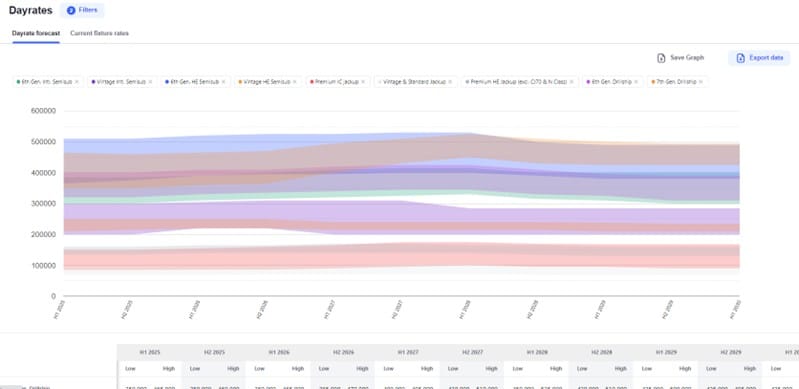Click the blue filter count badge
This screenshot has width=799, height=389.
71,10
